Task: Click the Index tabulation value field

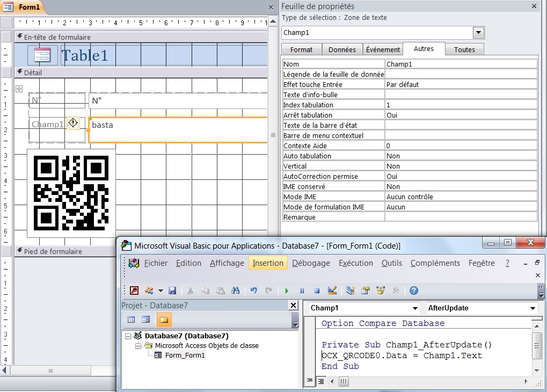Action: point(461,105)
